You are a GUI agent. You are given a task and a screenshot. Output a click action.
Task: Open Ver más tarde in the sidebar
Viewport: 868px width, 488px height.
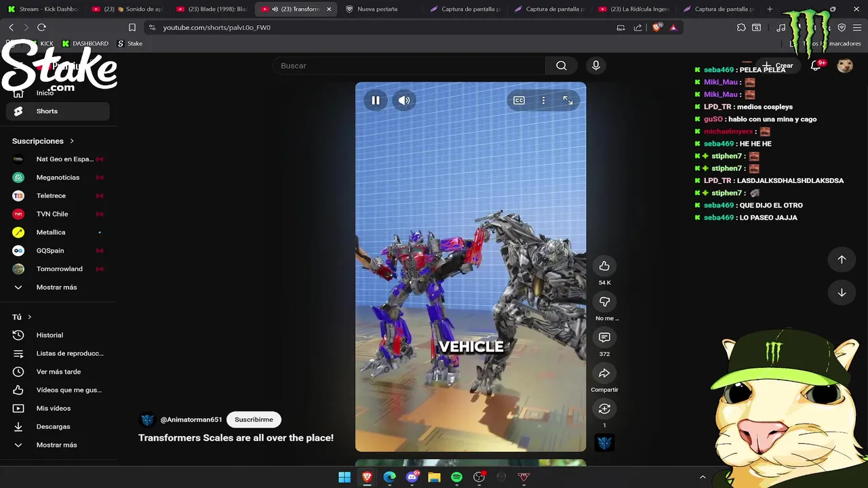[x=58, y=371]
